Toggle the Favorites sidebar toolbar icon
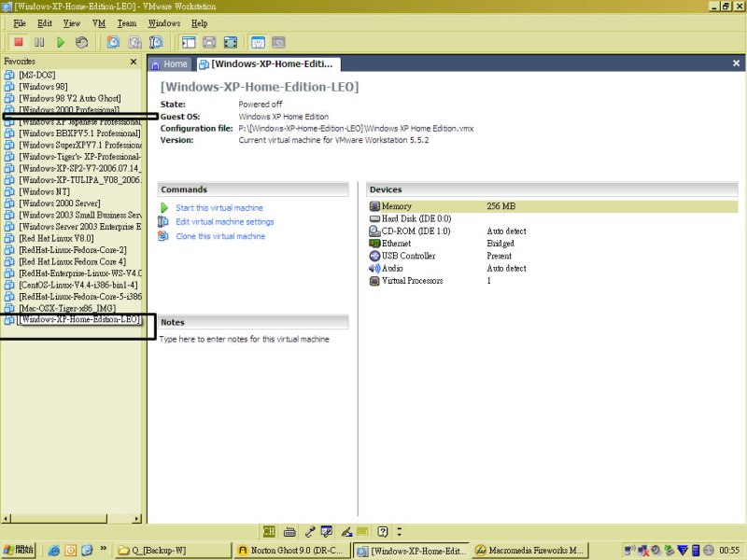Image resolution: width=747 pixels, height=560 pixels. click(189, 42)
